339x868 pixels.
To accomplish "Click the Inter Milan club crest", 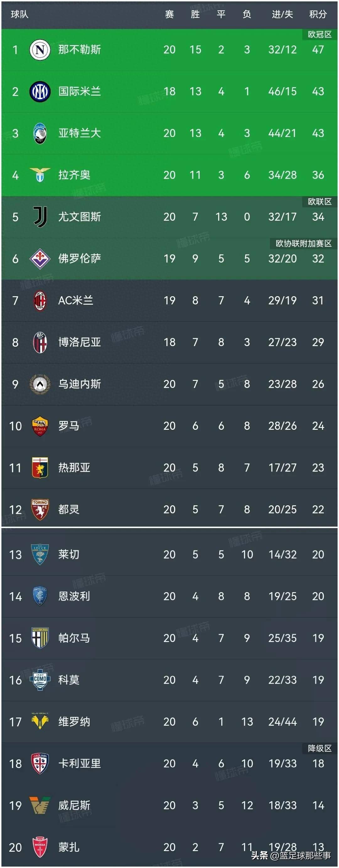I will [40, 92].
